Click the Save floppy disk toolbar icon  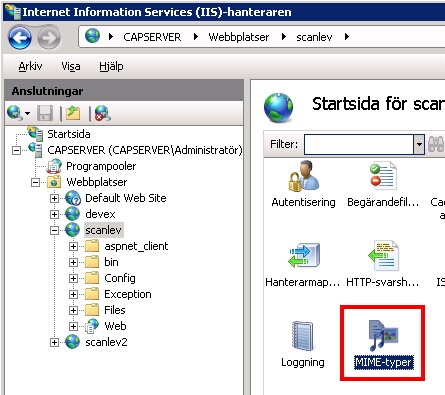click(45, 113)
